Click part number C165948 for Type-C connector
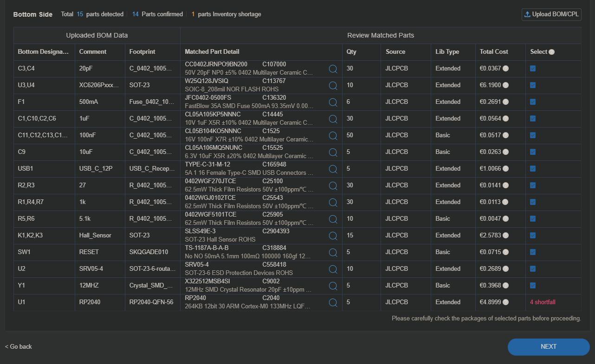 point(274,165)
